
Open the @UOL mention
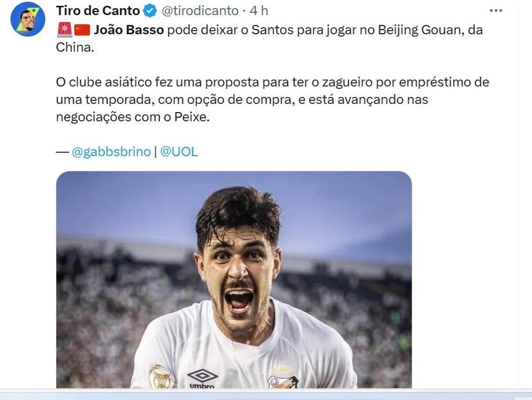pos(179,152)
